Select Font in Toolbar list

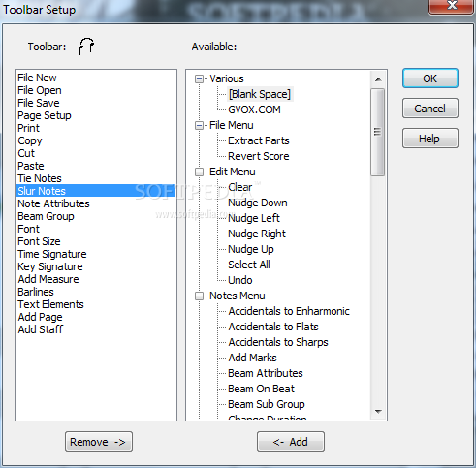click(x=96, y=229)
